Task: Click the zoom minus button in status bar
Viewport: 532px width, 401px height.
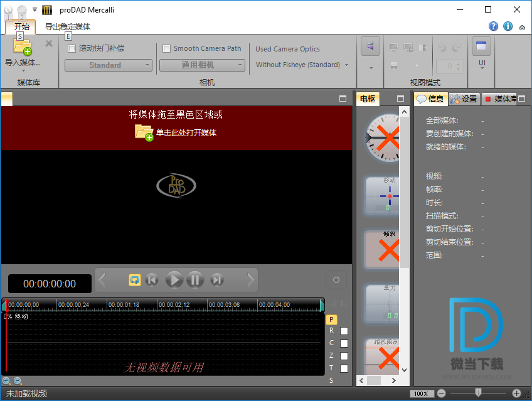Action: click(442, 393)
